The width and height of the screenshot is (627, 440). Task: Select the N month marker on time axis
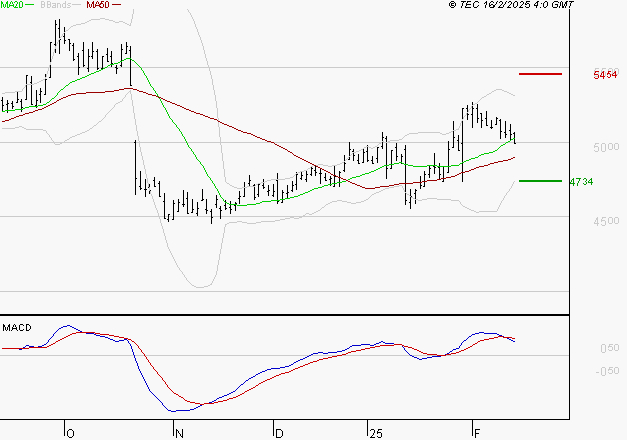pyautogui.click(x=179, y=433)
